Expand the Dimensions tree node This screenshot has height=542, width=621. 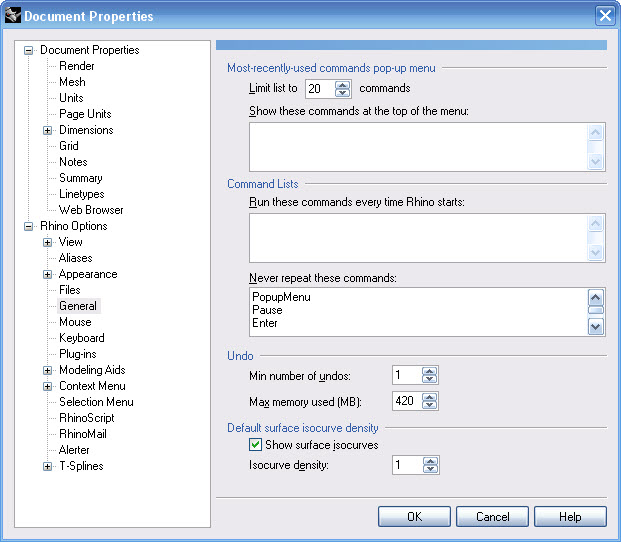tap(47, 130)
